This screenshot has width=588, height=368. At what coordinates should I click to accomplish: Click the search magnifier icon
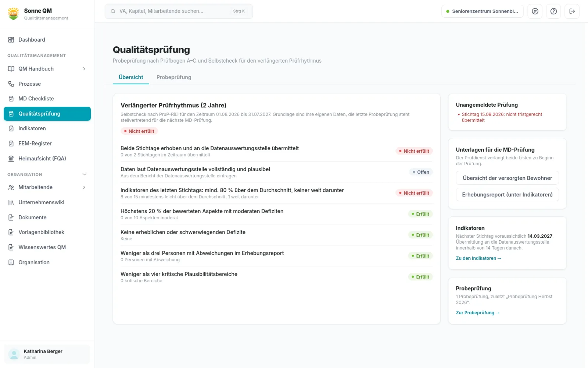point(113,11)
